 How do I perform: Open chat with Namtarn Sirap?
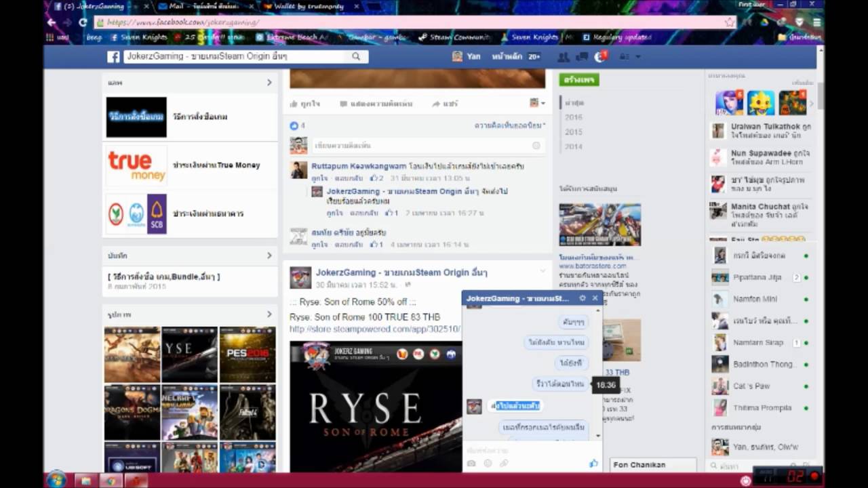pyautogui.click(x=759, y=343)
